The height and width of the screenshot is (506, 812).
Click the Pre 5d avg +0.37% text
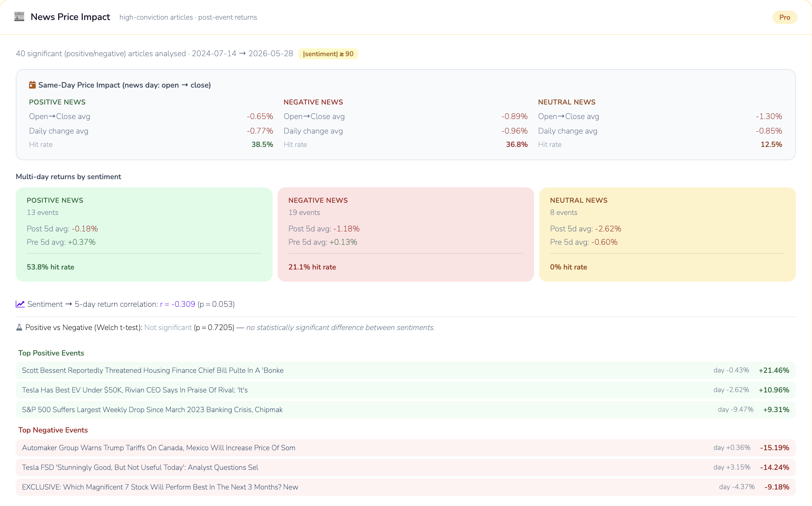(61, 242)
